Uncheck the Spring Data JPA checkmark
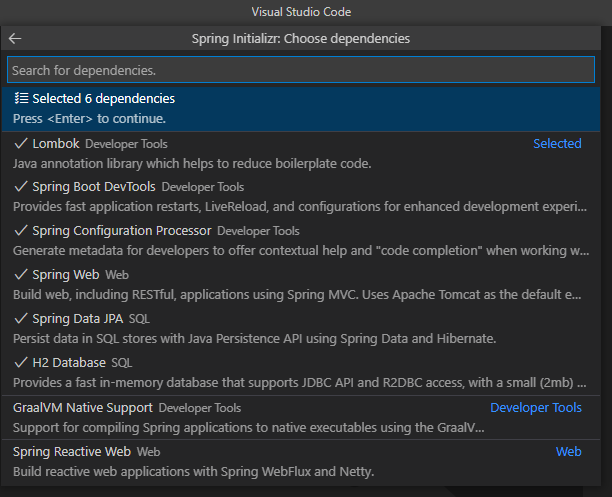 point(21,318)
